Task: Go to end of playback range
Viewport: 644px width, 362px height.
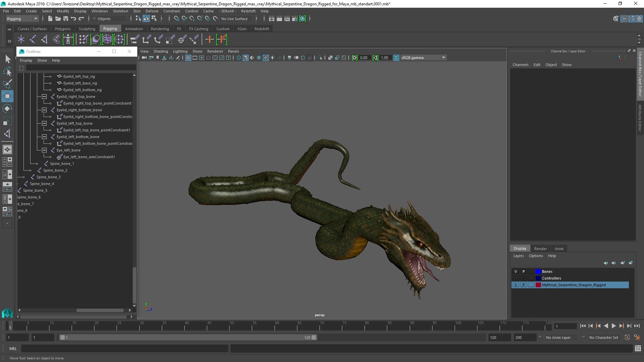Action: pyautogui.click(x=637, y=326)
